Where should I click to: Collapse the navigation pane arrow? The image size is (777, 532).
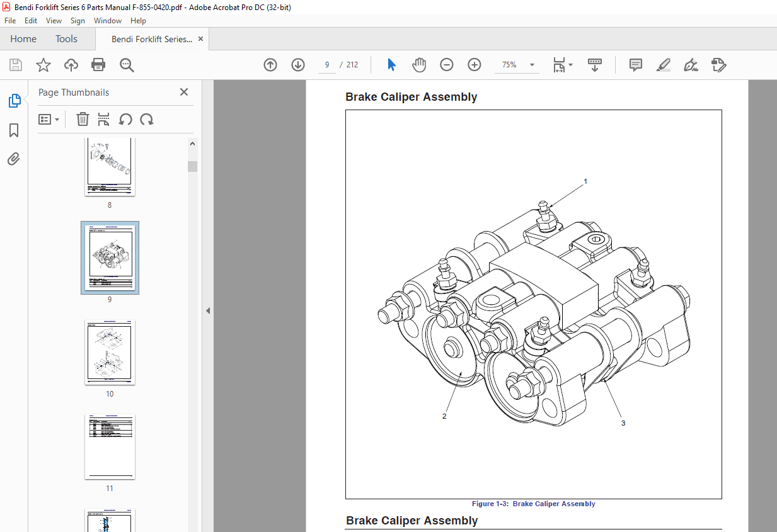coord(208,310)
